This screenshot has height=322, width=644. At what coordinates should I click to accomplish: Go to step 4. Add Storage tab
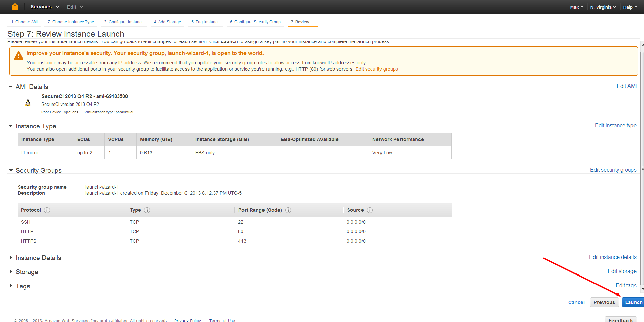[168, 22]
